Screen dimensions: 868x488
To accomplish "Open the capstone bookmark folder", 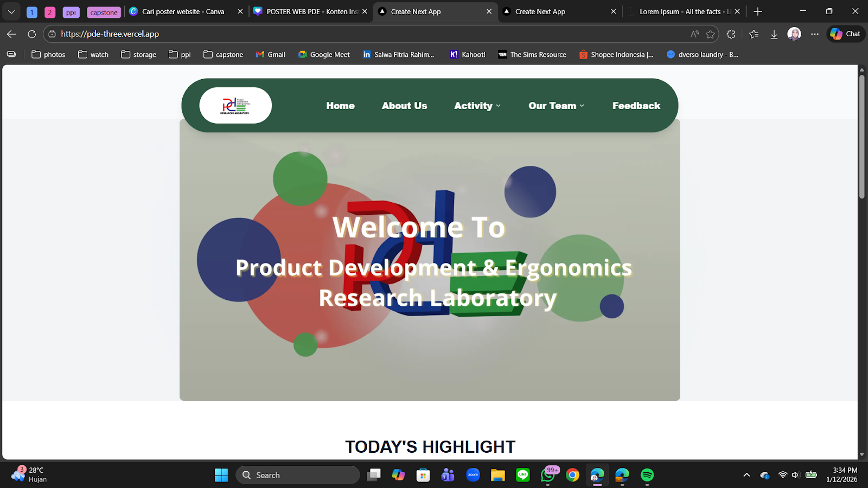I will 223,54.
